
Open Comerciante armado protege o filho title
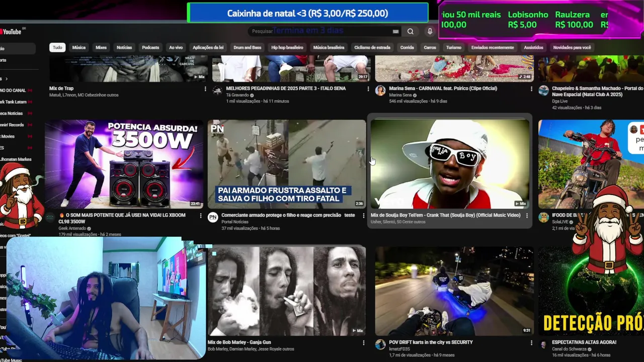[288, 215]
